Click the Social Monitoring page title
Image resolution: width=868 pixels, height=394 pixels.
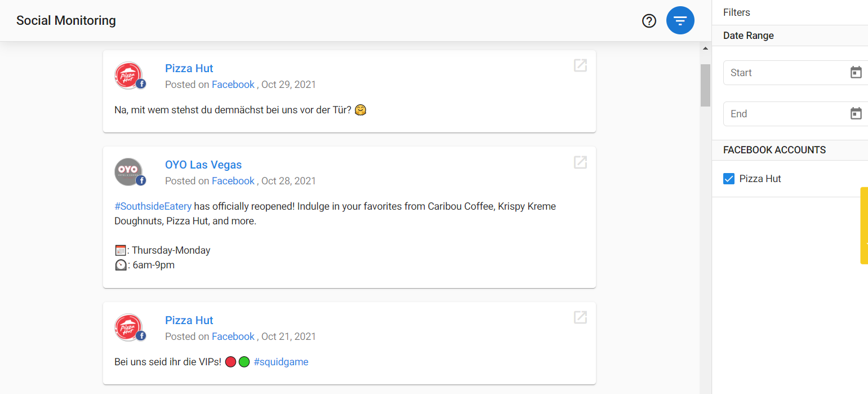[66, 21]
